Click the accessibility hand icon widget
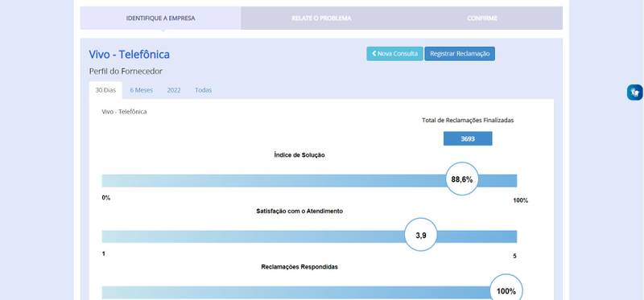644x300 pixels. coord(634,92)
